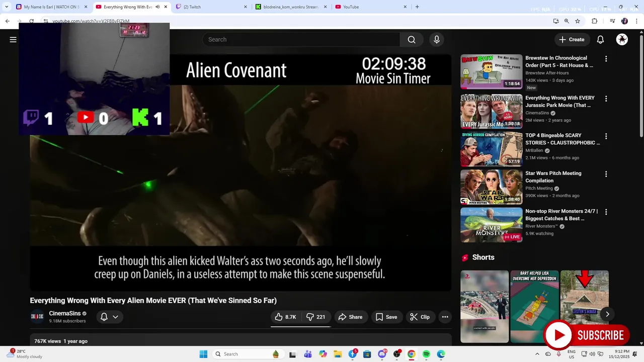Open Task View from taskbar

pyautogui.click(x=293, y=354)
